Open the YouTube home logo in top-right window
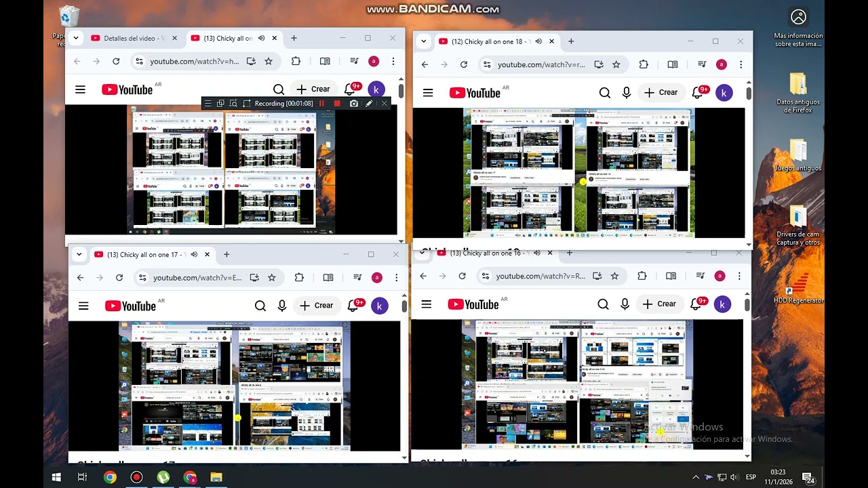Image resolution: width=868 pixels, height=488 pixels. pos(475,93)
